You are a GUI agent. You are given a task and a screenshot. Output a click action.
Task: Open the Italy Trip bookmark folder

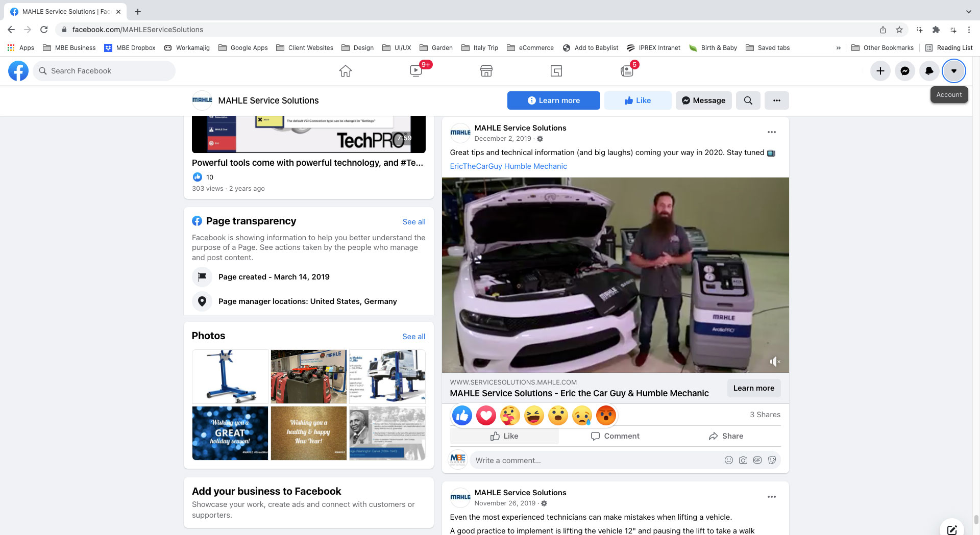(x=480, y=48)
